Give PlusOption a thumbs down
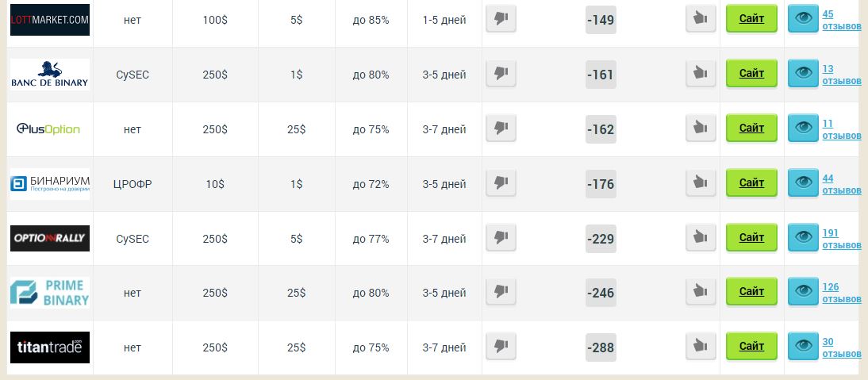This screenshot has height=380, width=868. [x=501, y=129]
